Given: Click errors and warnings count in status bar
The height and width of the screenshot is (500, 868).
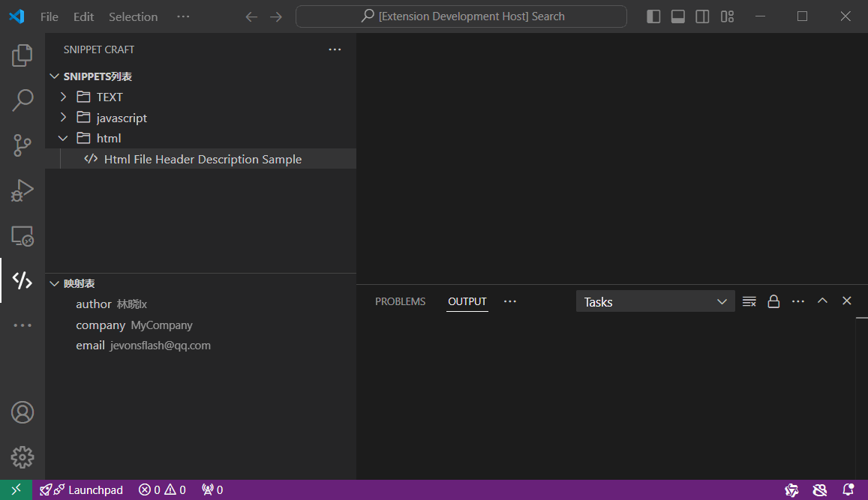Looking at the screenshot, I should pyautogui.click(x=162, y=490).
